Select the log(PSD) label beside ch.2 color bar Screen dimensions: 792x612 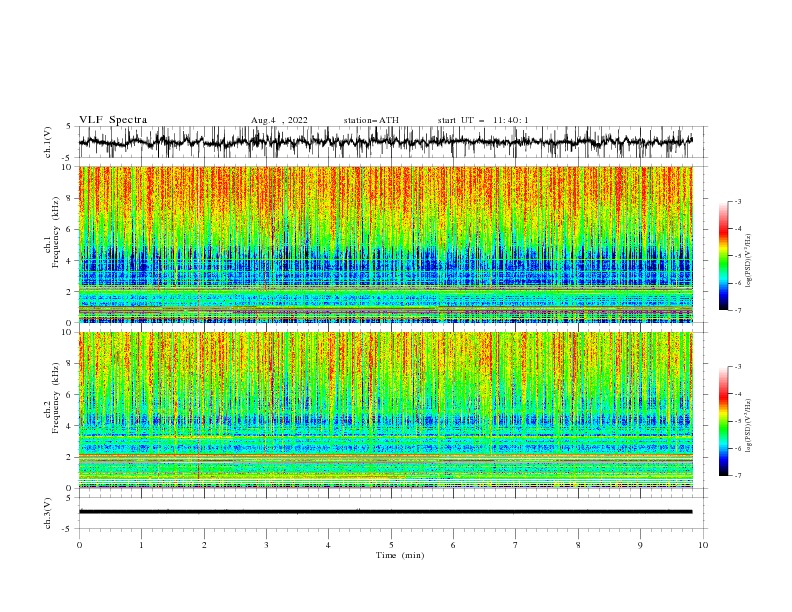pyautogui.click(x=749, y=426)
